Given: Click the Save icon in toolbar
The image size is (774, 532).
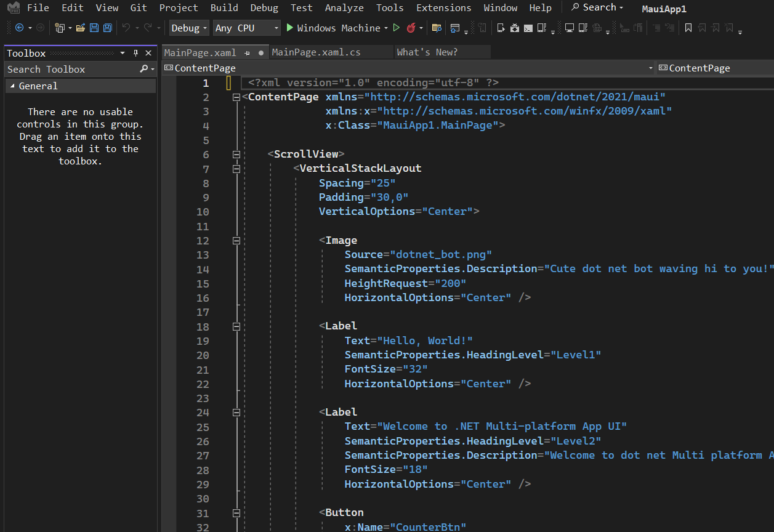Looking at the screenshot, I should pos(94,28).
